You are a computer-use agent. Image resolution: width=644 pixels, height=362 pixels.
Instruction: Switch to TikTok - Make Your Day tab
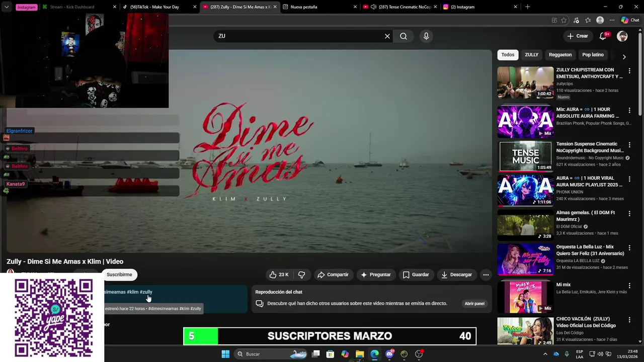click(x=159, y=7)
